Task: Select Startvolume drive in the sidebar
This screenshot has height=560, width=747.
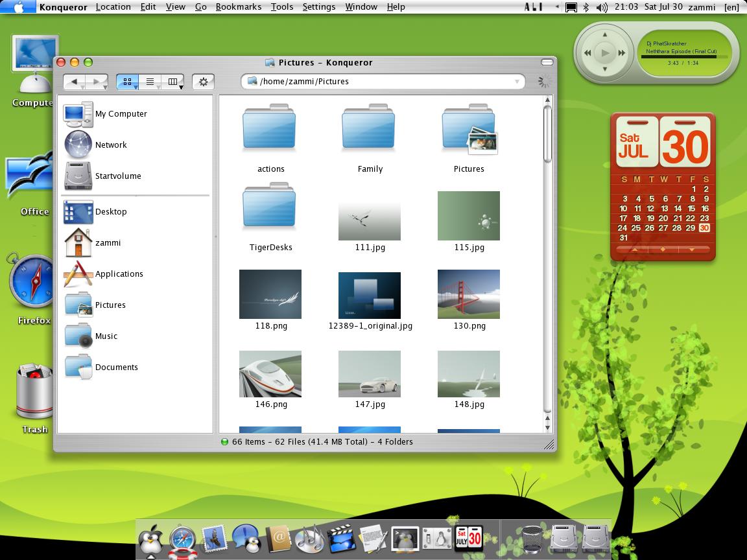Action: click(103, 176)
